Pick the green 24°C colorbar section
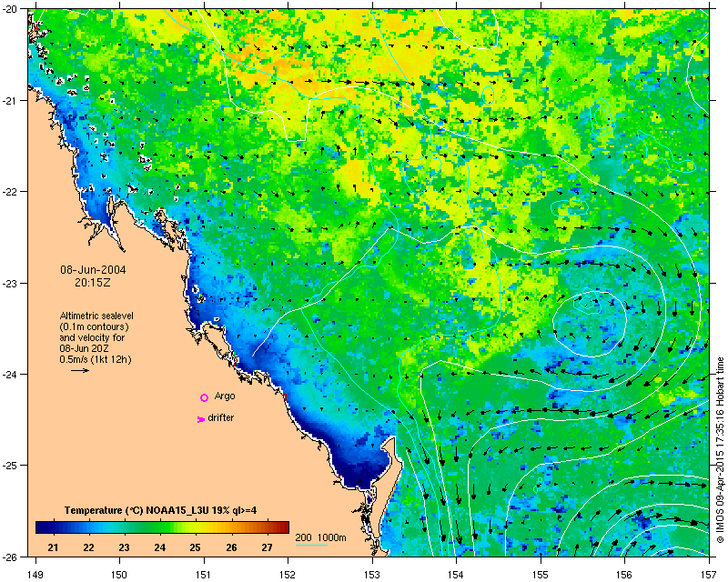 click(160, 527)
